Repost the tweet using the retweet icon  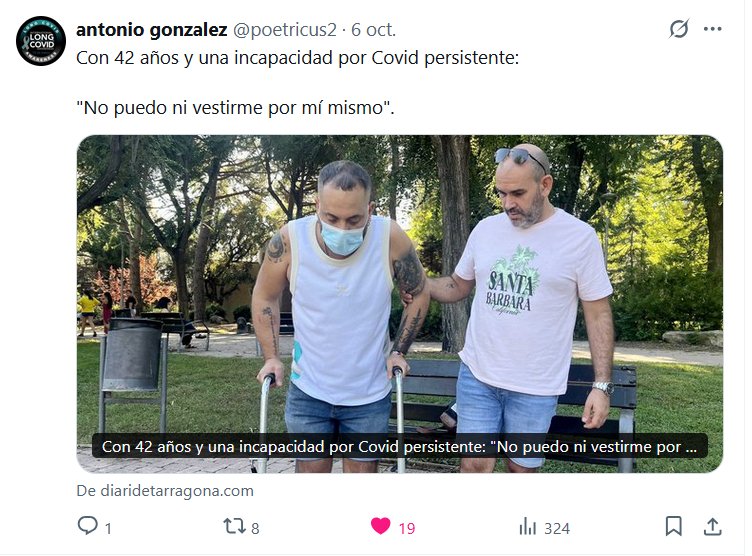coord(234,526)
